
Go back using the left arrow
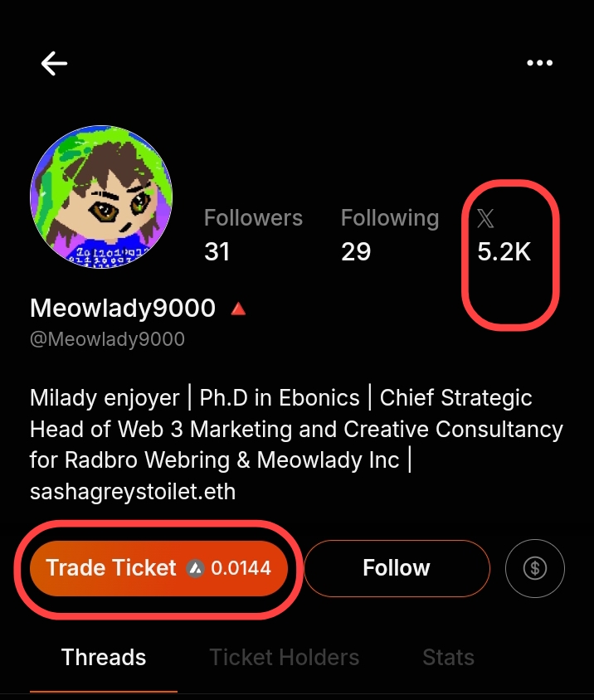[54, 63]
